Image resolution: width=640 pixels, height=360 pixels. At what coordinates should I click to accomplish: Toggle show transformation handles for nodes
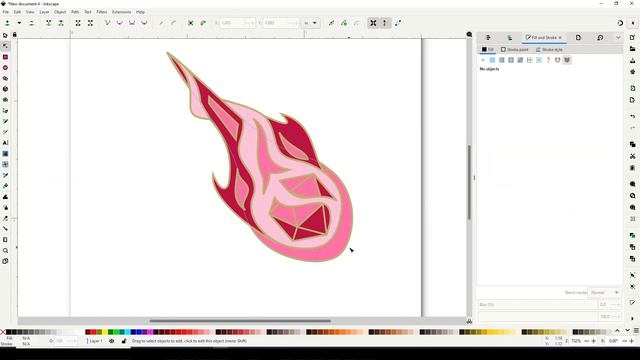tap(373, 23)
